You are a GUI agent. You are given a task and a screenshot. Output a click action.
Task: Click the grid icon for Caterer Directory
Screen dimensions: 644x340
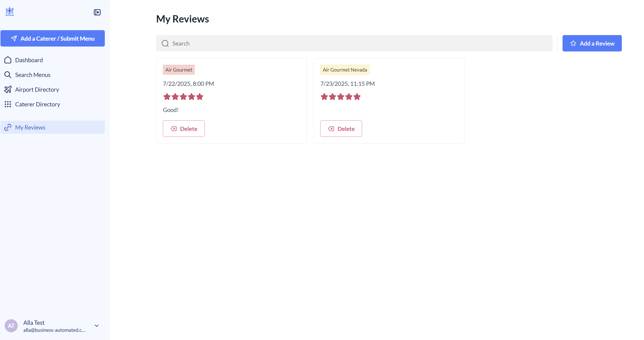(8, 104)
